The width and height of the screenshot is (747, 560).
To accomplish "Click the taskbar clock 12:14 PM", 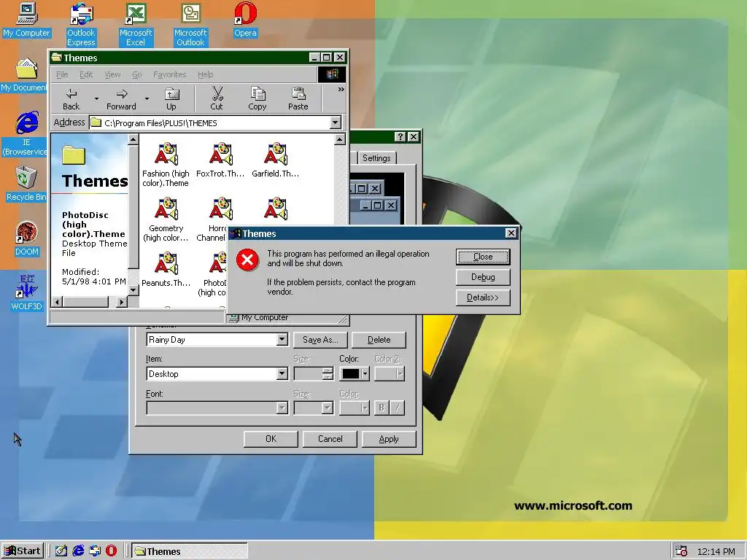I will pyautogui.click(x=716, y=551).
